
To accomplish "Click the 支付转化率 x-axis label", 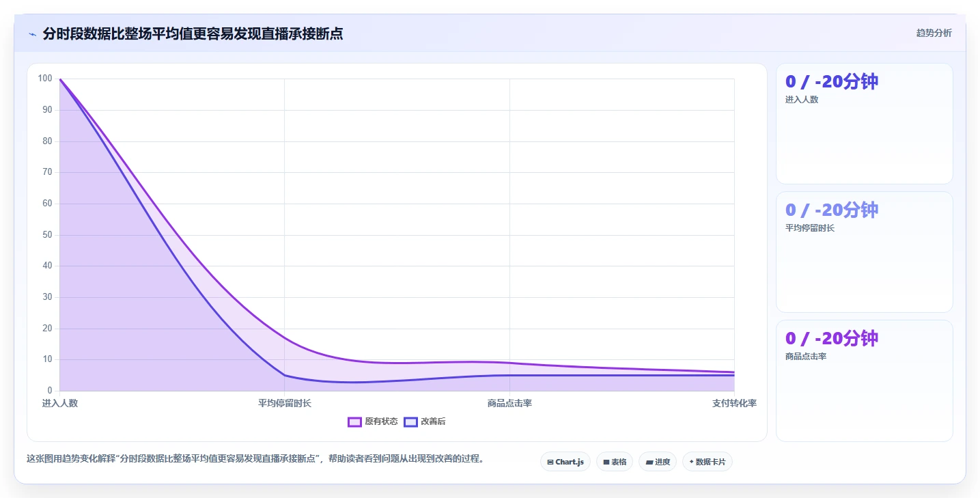I will [734, 403].
